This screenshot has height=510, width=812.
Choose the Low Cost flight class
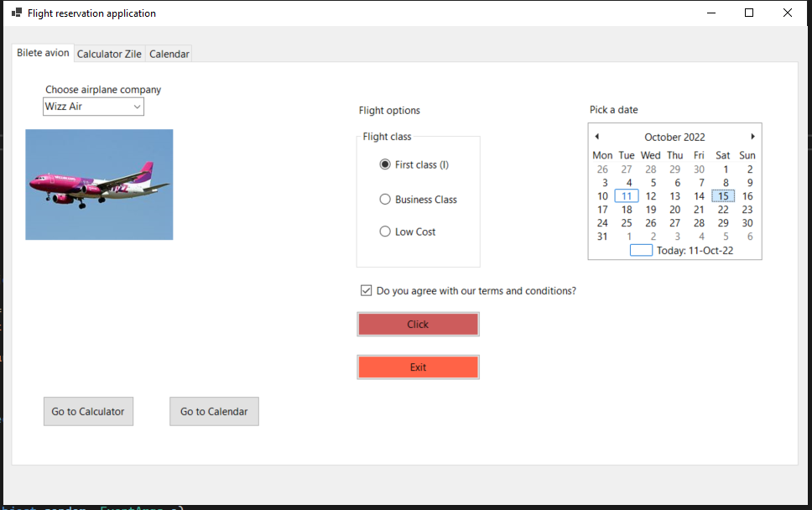pos(385,231)
